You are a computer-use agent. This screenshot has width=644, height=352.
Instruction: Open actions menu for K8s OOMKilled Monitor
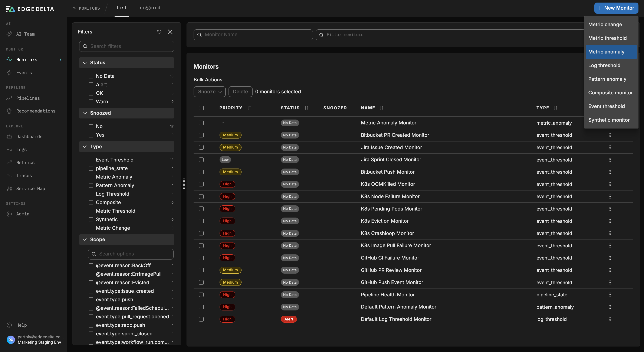(x=610, y=184)
